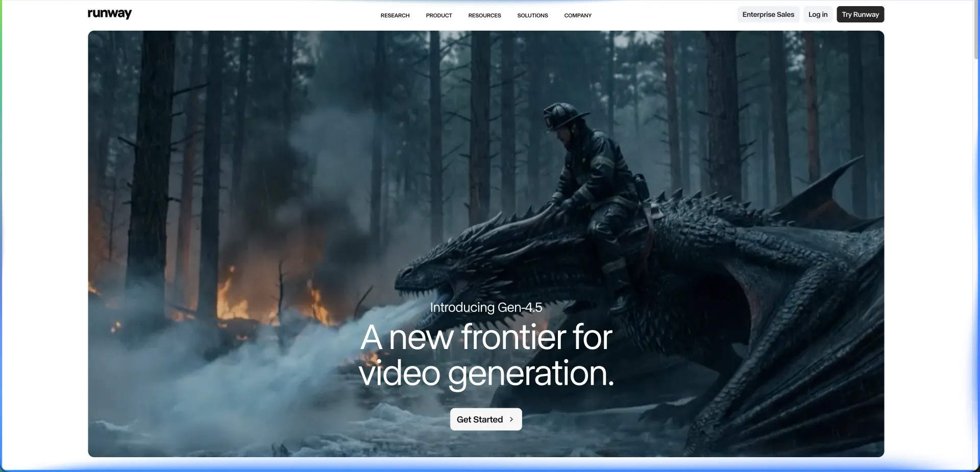Click the Enterprise Sales button
This screenshot has width=980, height=472.
768,14
